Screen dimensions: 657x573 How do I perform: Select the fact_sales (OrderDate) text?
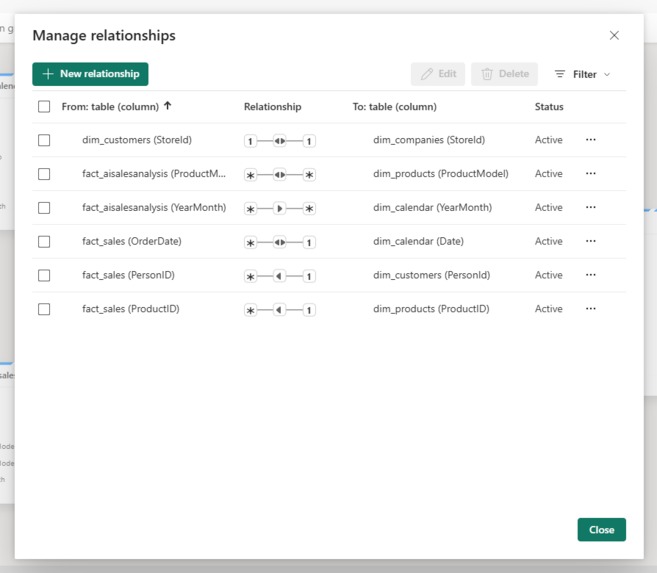tap(132, 242)
